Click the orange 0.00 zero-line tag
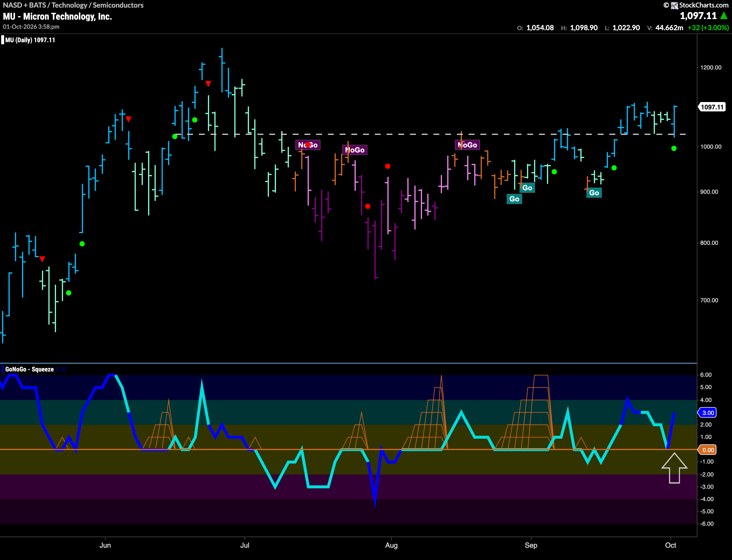The height and width of the screenshot is (560, 732). (x=708, y=450)
